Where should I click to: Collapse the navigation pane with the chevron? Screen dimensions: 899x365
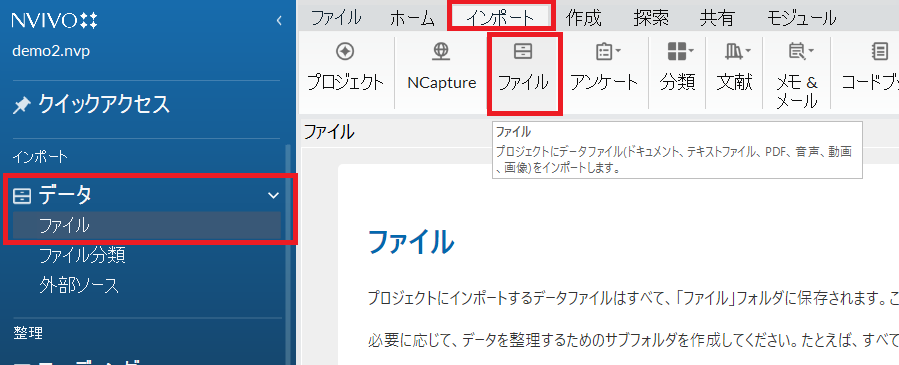pos(279,21)
